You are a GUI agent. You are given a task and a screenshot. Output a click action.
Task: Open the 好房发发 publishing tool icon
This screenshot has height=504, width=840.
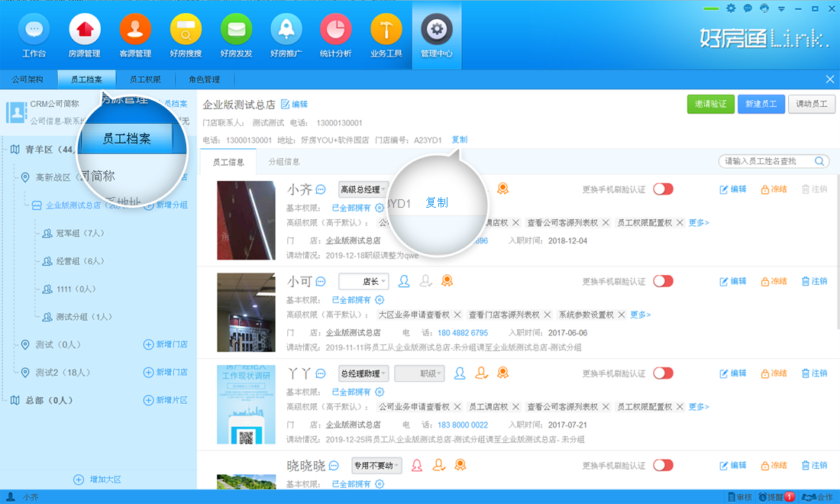click(x=235, y=35)
